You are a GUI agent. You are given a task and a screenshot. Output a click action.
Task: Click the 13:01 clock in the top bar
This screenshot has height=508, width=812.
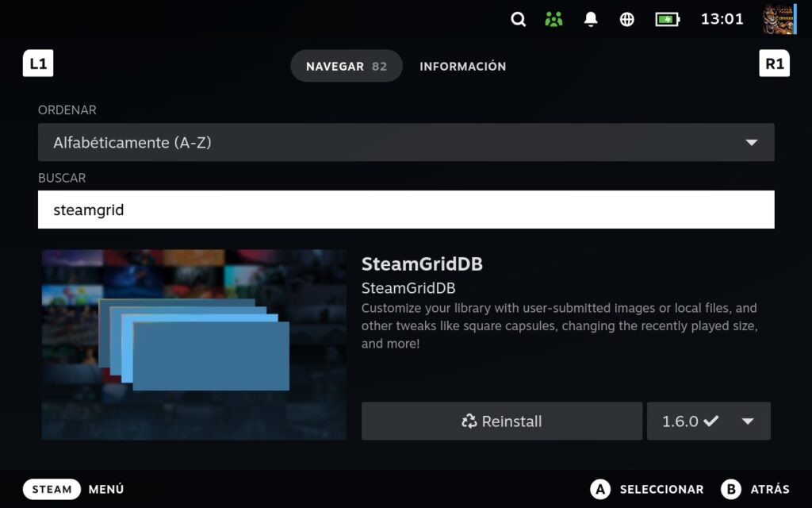pyautogui.click(x=722, y=20)
